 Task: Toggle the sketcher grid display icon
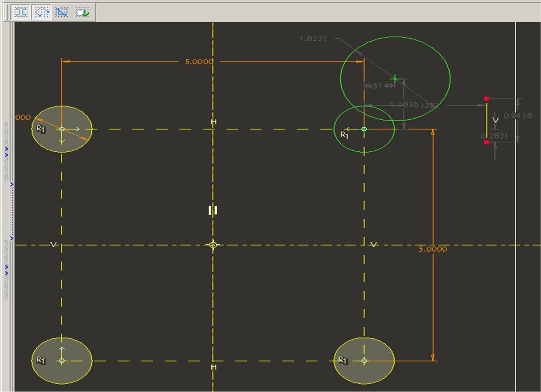click(x=62, y=12)
